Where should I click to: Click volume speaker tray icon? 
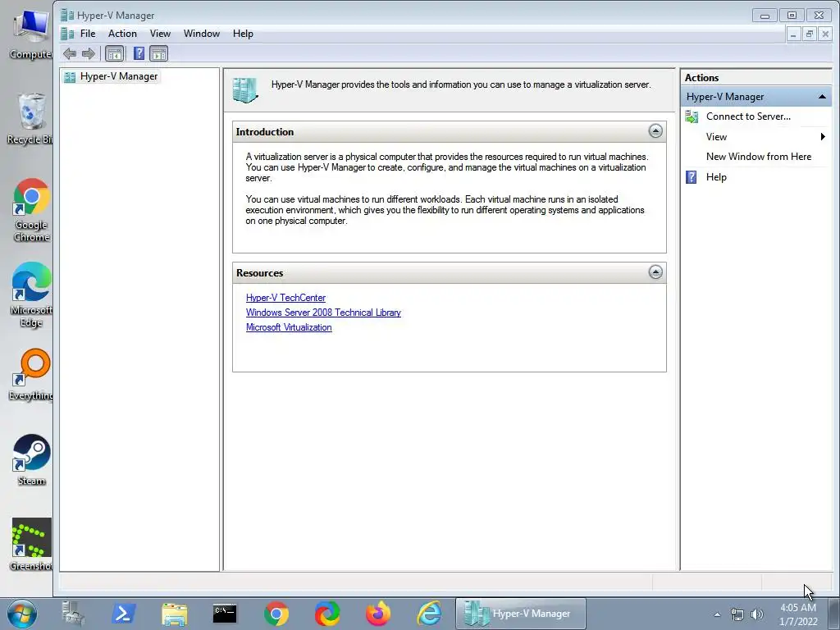757,614
